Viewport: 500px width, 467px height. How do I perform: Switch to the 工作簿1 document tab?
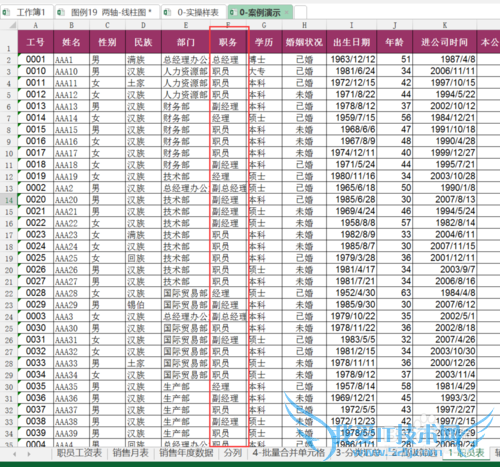[x=27, y=13]
